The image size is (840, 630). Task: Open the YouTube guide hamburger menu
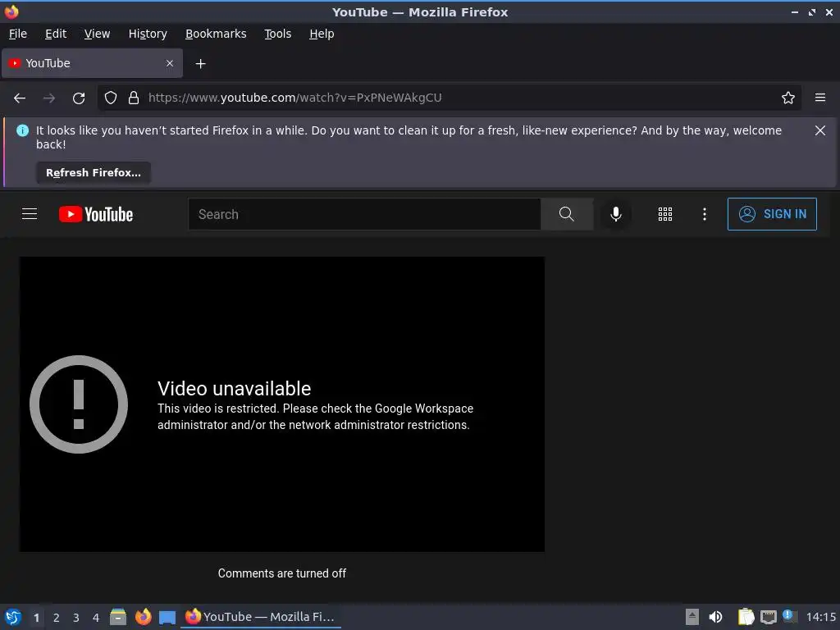pyautogui.click(x=30, y=214)
